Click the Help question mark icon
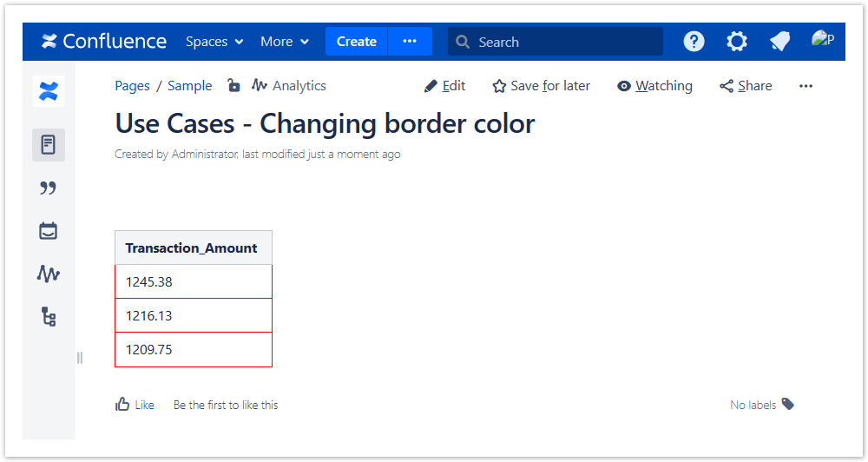This screenshot has width=868, height=462. coord(694,42)
